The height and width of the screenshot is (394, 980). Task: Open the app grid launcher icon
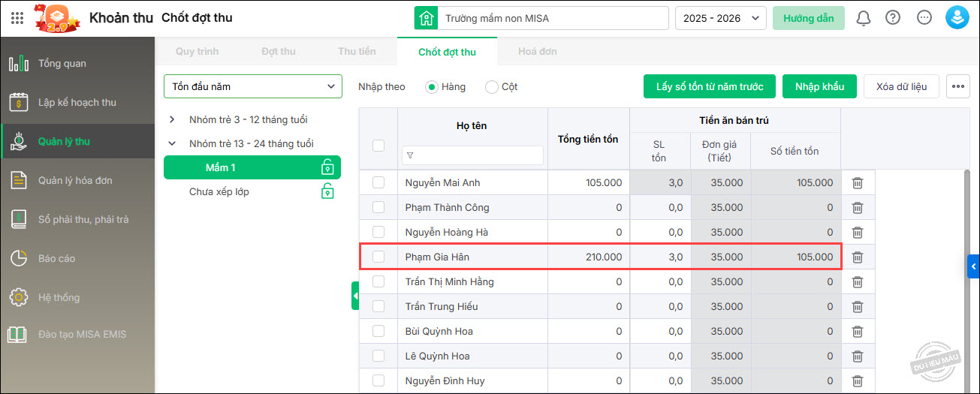coord(17,18)
